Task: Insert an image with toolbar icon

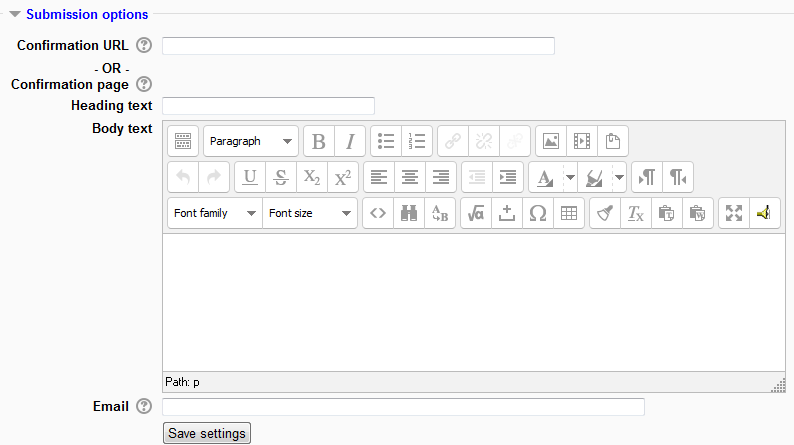Action: [551, 141]
